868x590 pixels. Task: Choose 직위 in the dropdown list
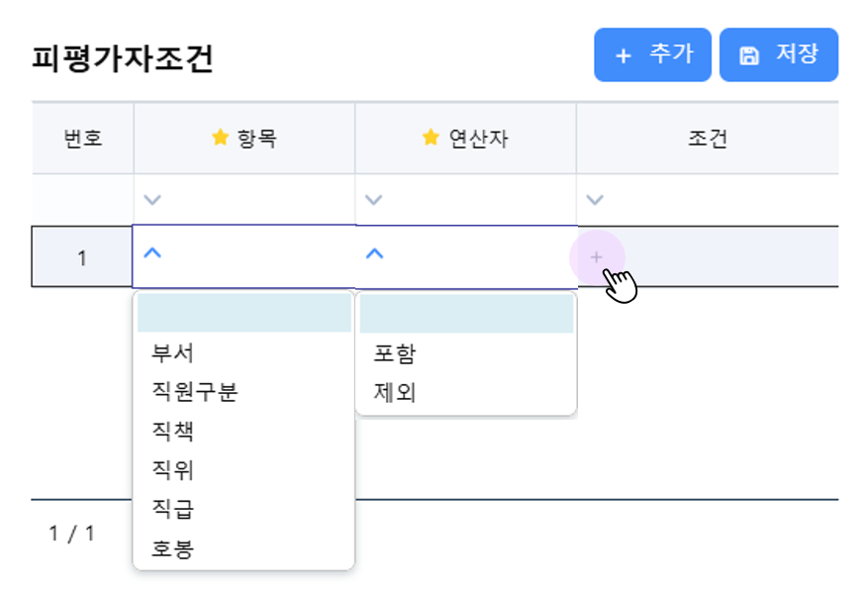pyautogui.click(x=172, y=470)
